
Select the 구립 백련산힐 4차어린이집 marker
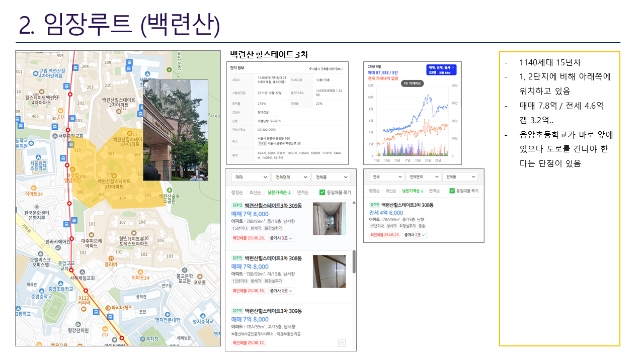pyautogui.click(x=35, y=73)
